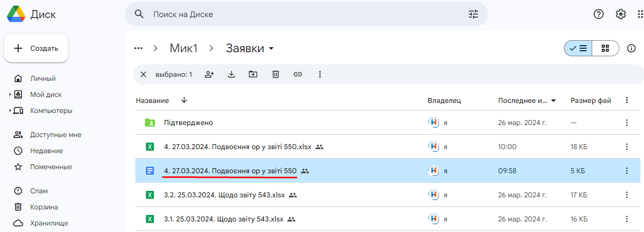
Task: Delete selected file with trash icon
Action: (276, 74)
